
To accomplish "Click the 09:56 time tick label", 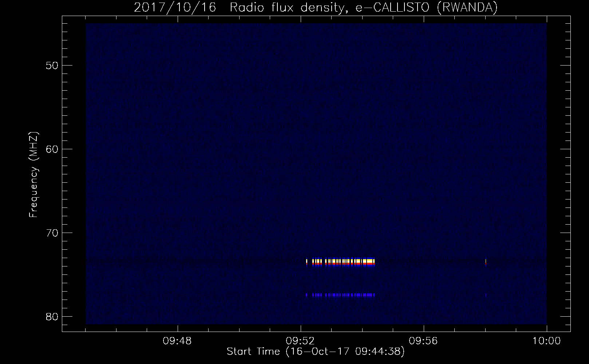I will pos(423,341).
